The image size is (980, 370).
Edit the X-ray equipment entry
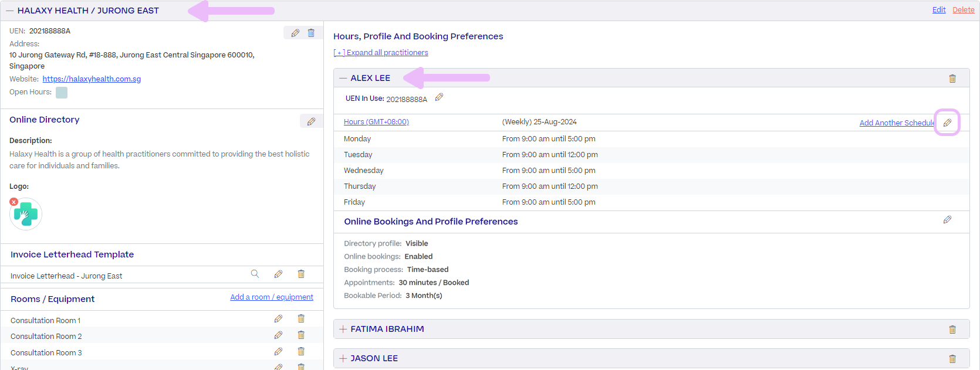point(278,367)
